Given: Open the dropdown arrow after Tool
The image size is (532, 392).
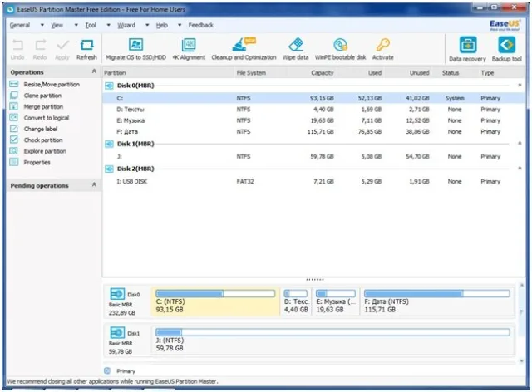Looking at the screenshot, I should pyautogui.click(x=108, y=25).
